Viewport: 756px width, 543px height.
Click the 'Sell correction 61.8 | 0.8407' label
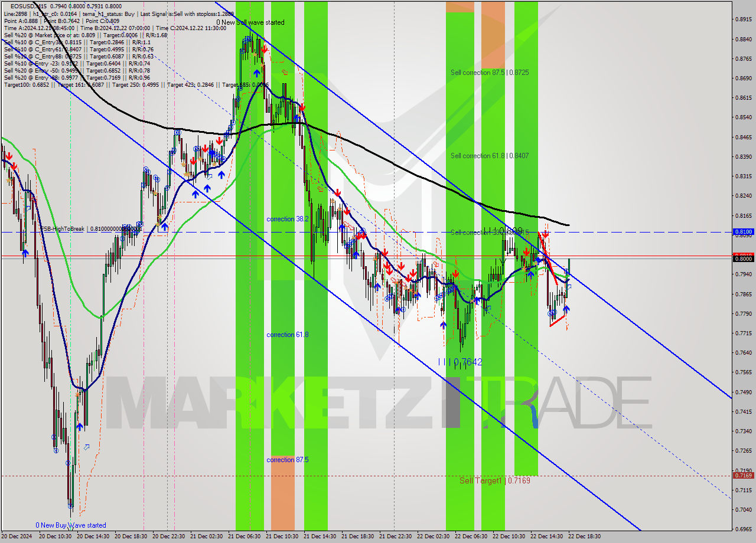coord(490,156)
